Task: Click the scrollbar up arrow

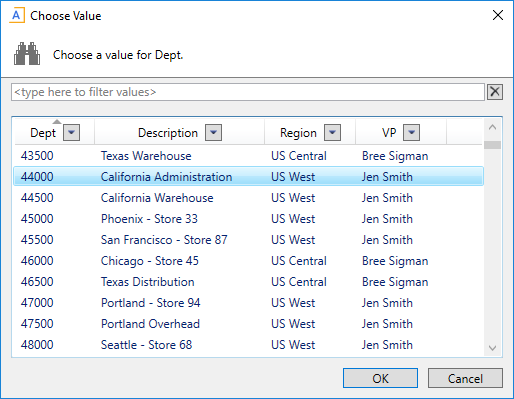Action: point(492,127)
